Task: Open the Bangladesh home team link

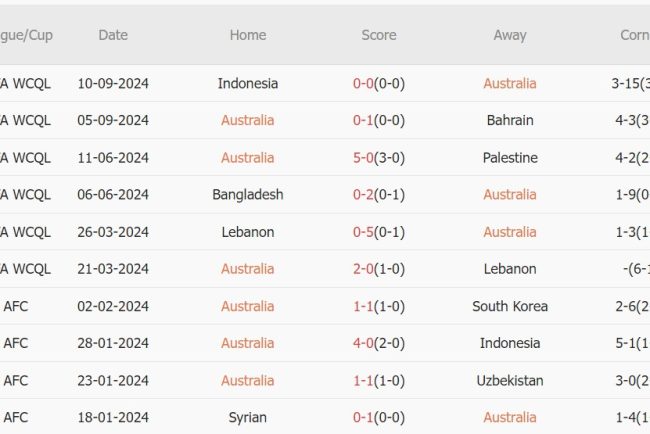Action: (x=248, y=195)
